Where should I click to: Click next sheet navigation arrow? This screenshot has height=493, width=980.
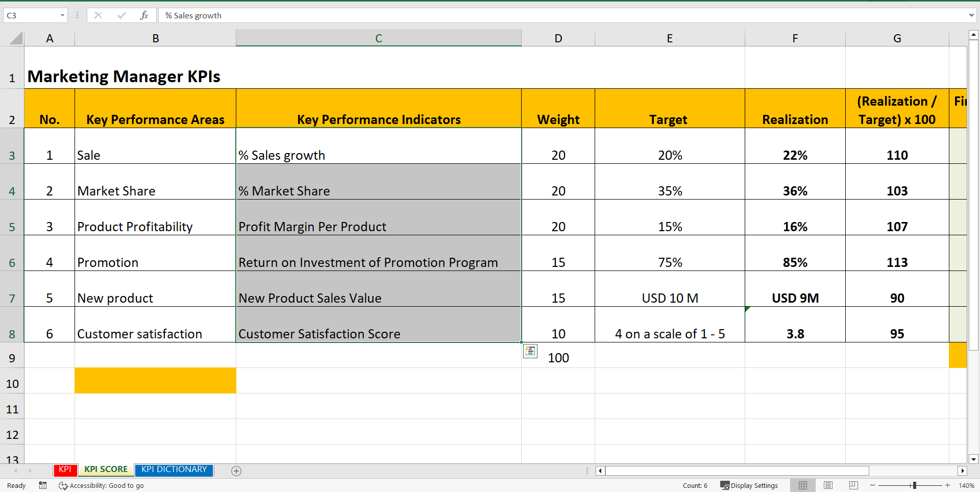point(30,471)
